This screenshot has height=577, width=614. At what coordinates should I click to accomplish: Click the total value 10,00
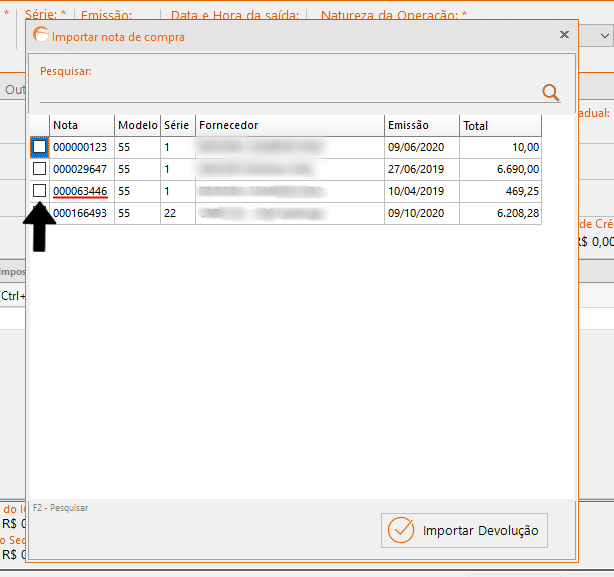coord(526,147)
